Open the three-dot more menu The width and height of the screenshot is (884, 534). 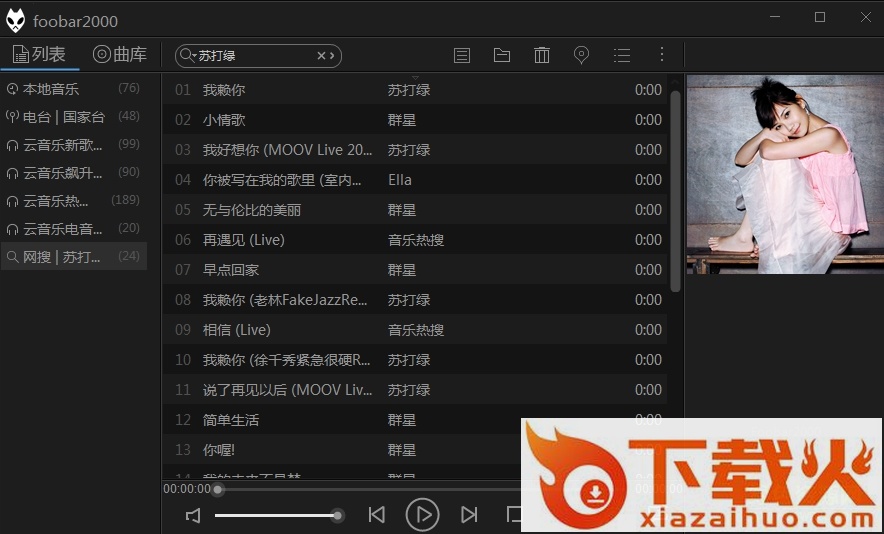[x=662, y=54]
